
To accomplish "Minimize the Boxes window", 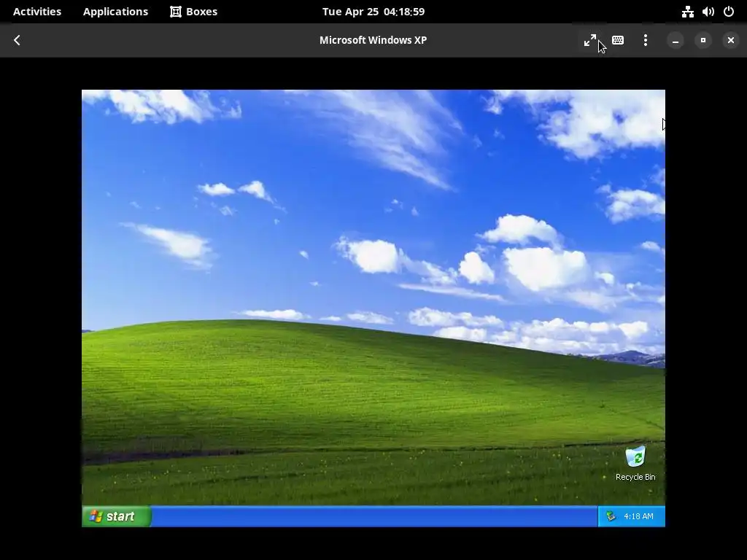I will point(675,41).
